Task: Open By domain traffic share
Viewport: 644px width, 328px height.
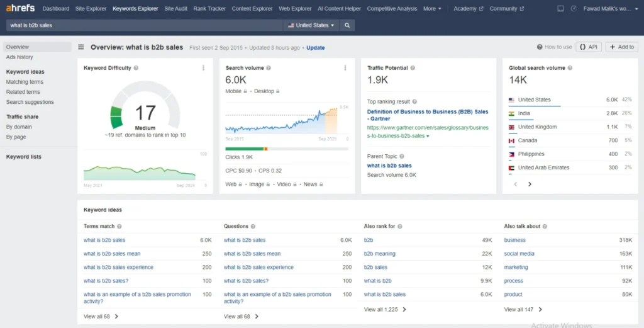Action: [x=19, y=127]
